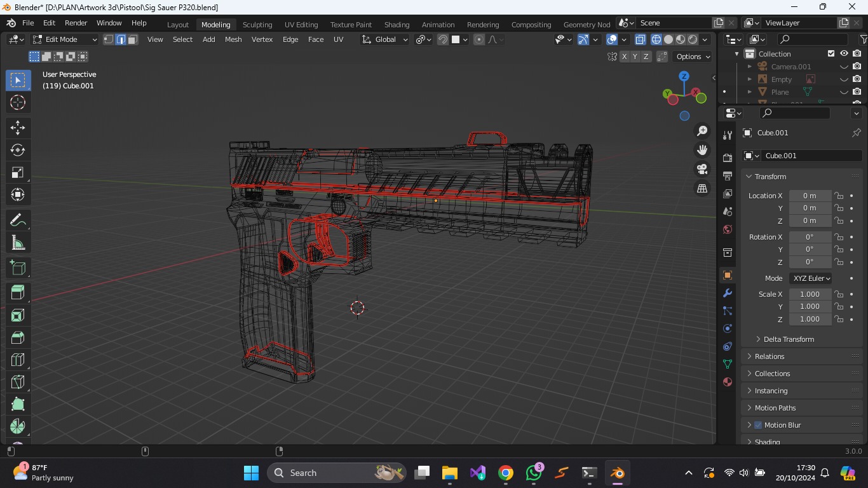Open the Options dropdown
Viewport: 868px width, 488px height.
click(x=693, y=57)
